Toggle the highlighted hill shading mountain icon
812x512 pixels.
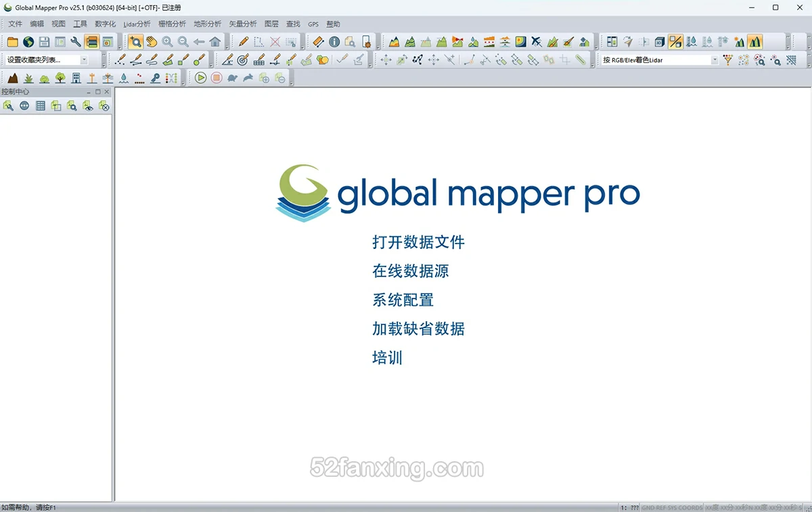754,42
